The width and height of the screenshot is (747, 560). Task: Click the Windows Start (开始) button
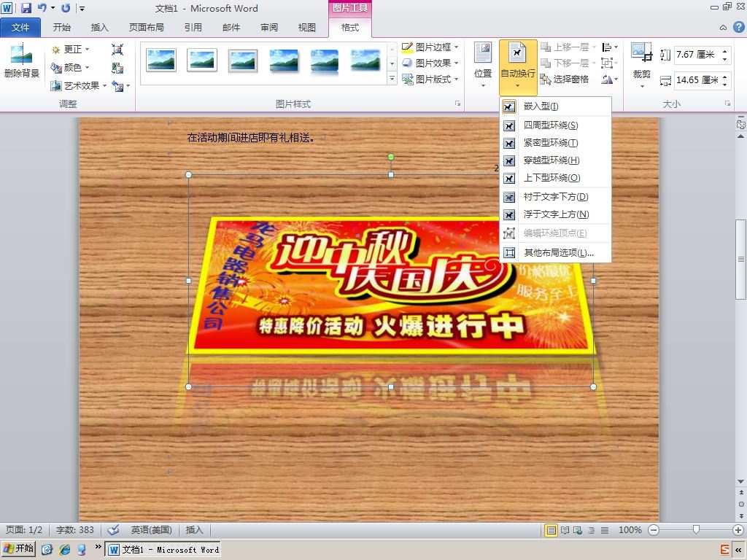pos(18,549)
